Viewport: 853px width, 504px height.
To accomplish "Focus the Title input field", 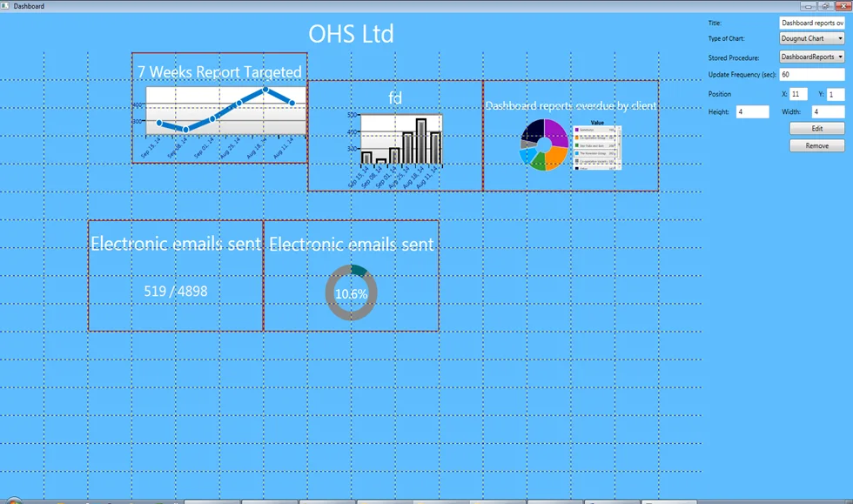I will (x=811, y=23).
